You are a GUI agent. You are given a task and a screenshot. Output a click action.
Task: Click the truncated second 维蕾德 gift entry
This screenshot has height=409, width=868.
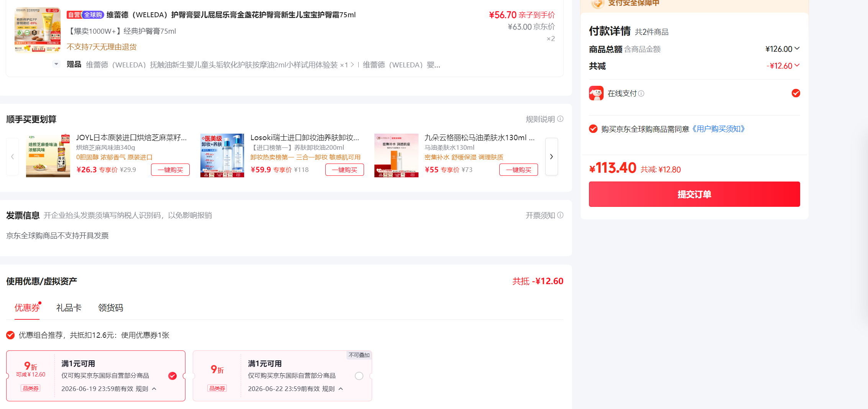click(401, 65)
